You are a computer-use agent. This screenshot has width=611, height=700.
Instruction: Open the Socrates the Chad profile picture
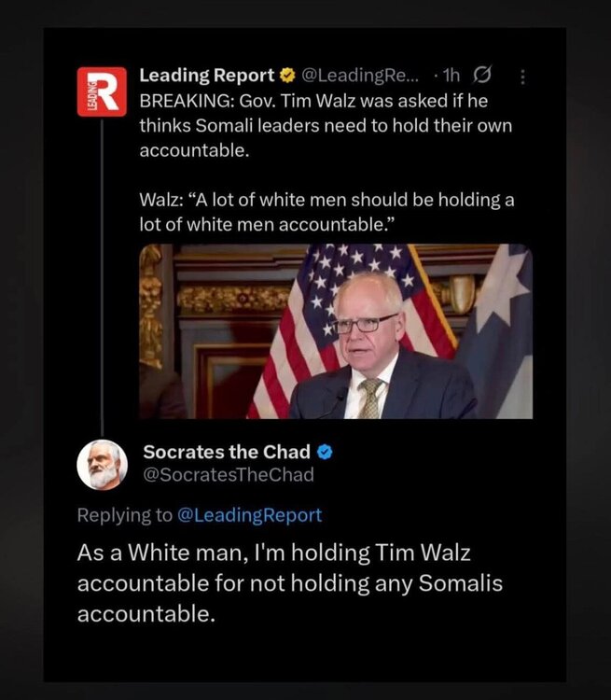pos(103,465)
